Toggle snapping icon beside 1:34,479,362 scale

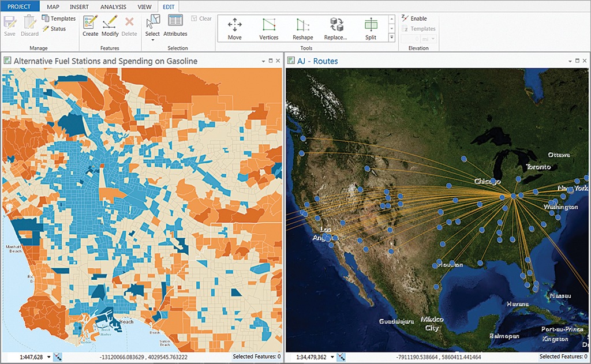(341, 357)
